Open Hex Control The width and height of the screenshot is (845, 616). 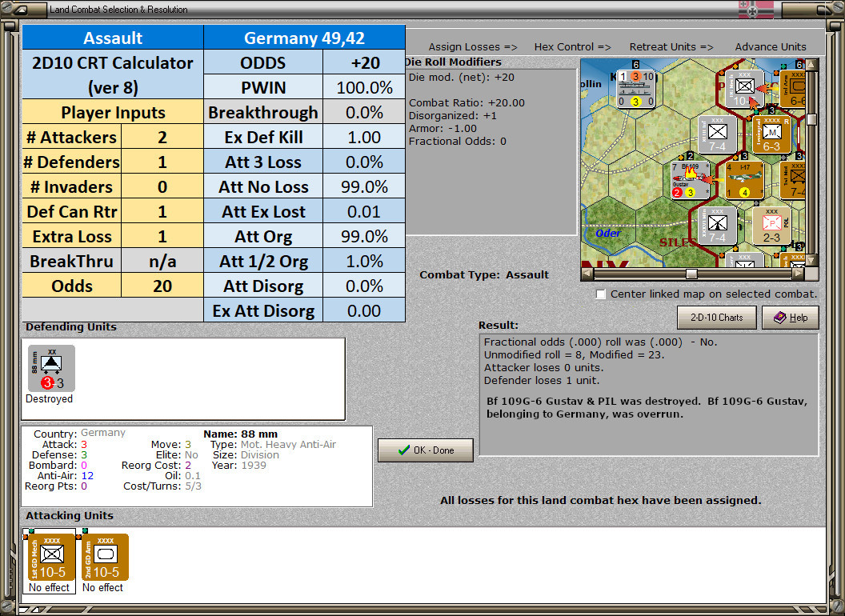pyautogui.click(x=572, y=46)
